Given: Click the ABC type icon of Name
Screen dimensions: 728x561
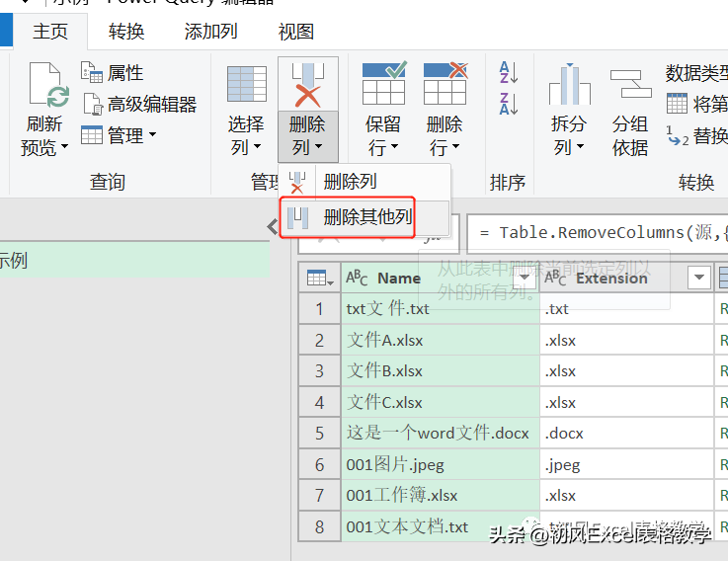Looking at the screenshot, I should [357, 278].
